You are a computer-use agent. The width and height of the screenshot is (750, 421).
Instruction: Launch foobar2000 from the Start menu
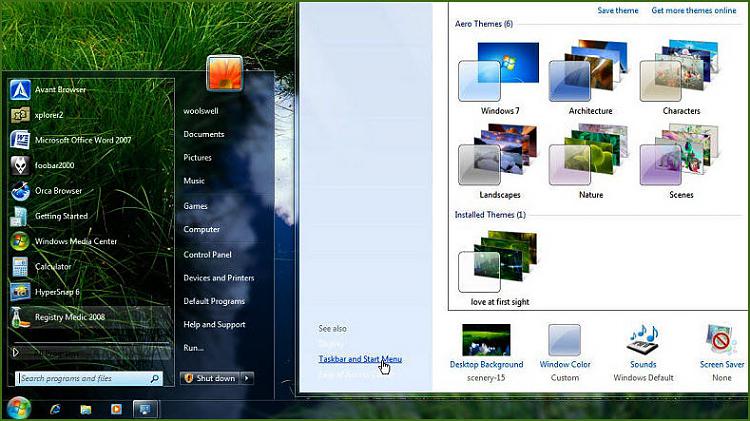(x=91, y=166)
